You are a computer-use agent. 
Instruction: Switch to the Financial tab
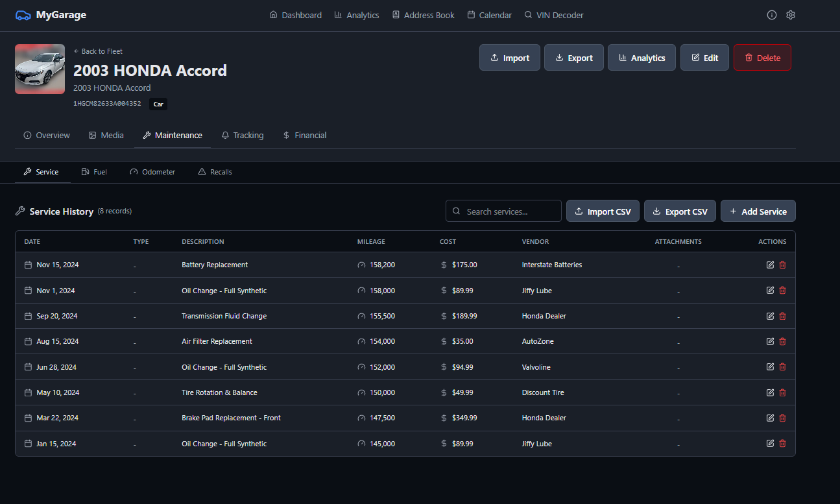click(x=304, y=136)
